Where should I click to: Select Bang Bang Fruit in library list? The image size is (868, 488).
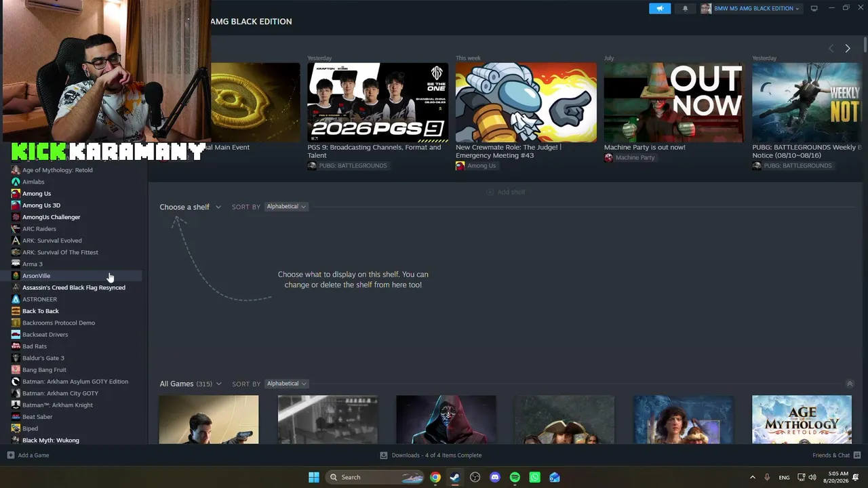click(x=44, y=370)
